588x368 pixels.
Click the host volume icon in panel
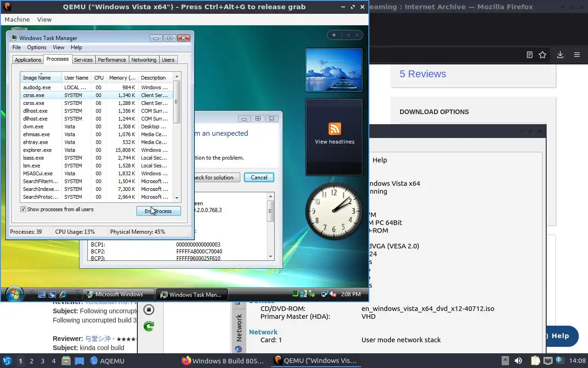(518, 361)
